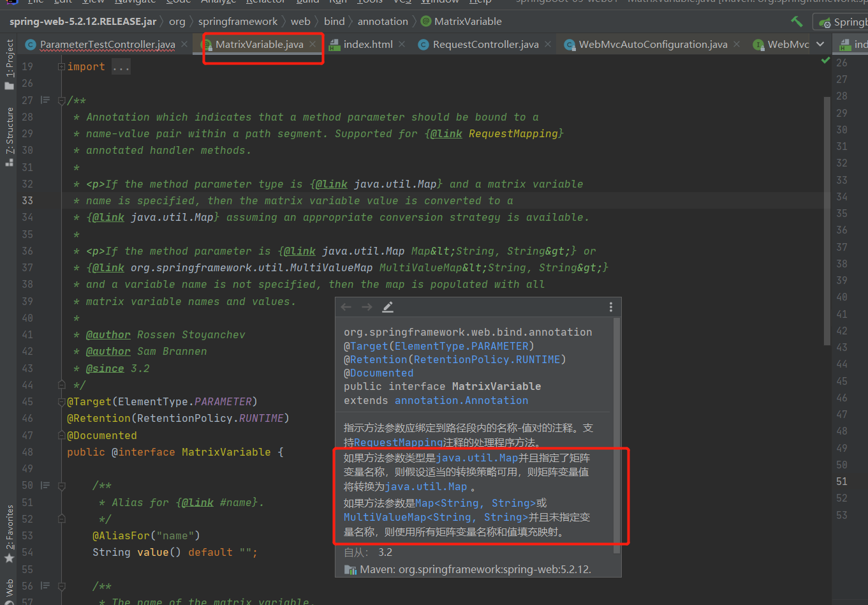This screenshot has width=868, height=605.
Task: Open the Favorites star tool window
Action: pos(9,534)
